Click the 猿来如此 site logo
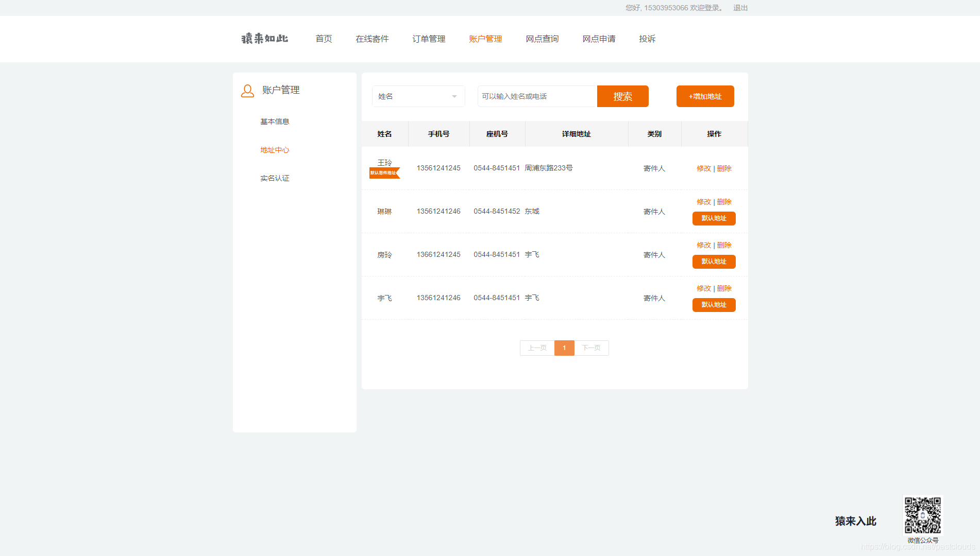The image size is (980, 556). click(265, 39)
